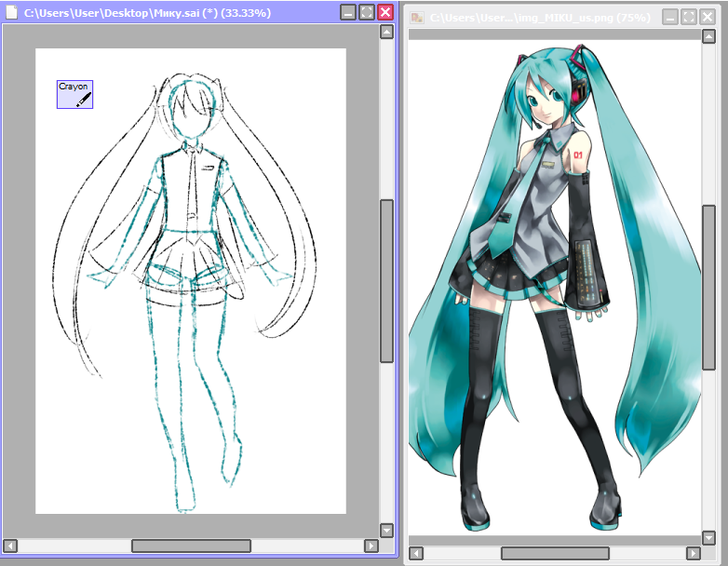Click document icon in Мику.sai title bar
Image resolution: width=728 pixels, height=566 pixels.
[x=11, y=12]
